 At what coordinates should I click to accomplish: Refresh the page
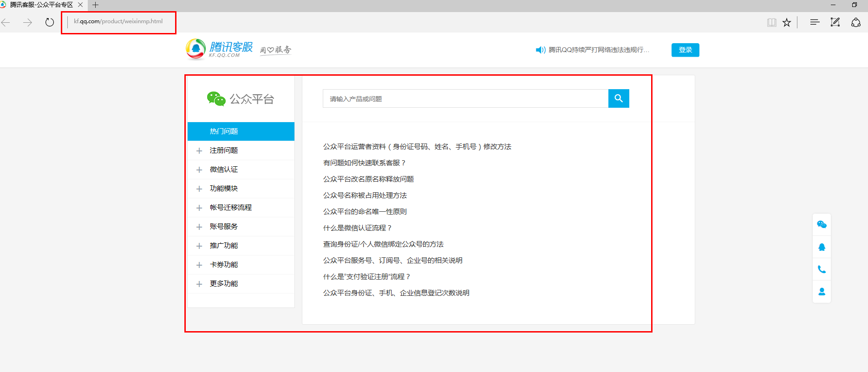coord(50,22)
